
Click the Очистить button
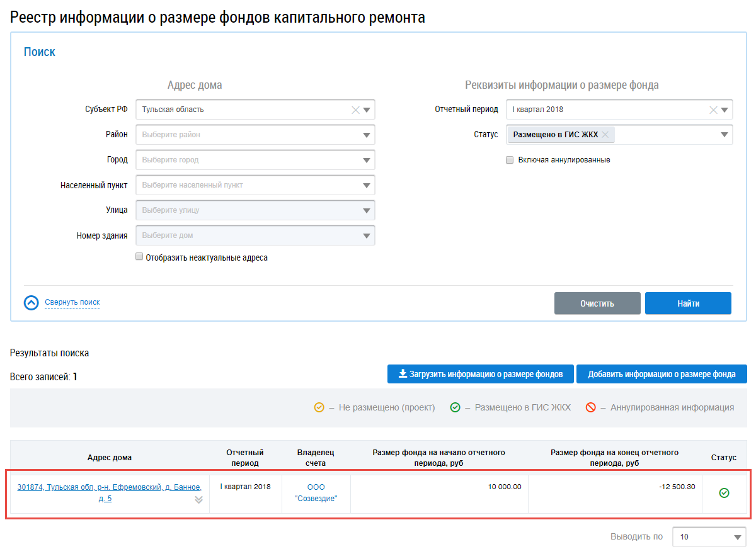pos(597,303)
